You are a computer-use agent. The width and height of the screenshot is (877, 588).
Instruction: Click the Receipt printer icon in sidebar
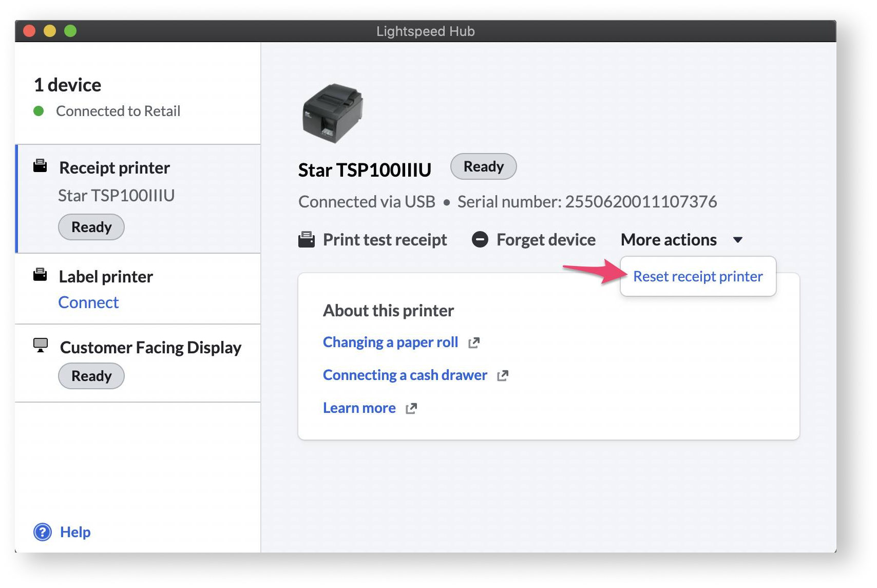pos(40,166)
